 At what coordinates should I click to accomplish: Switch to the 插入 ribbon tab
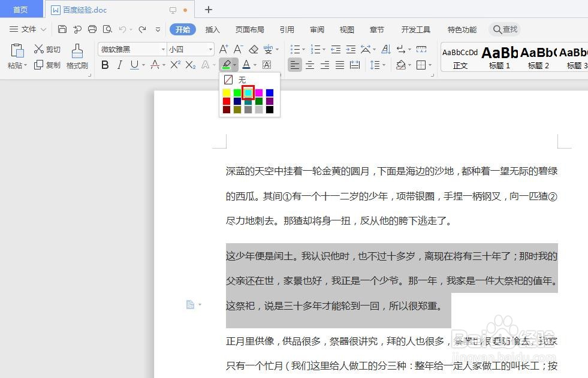pyautogui.click(x=212, y=29)
